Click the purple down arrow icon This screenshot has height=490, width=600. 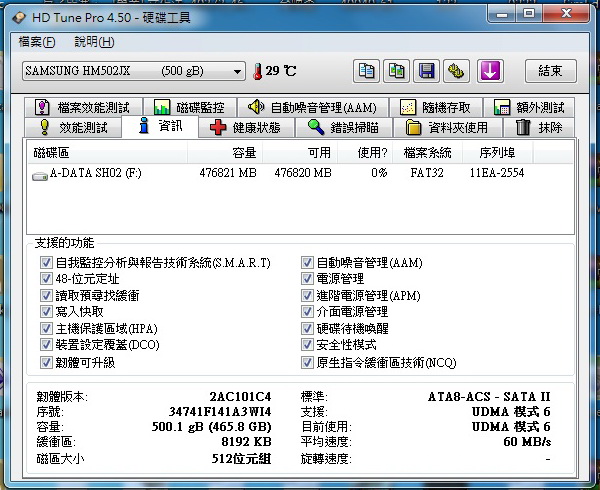[490, 71]
